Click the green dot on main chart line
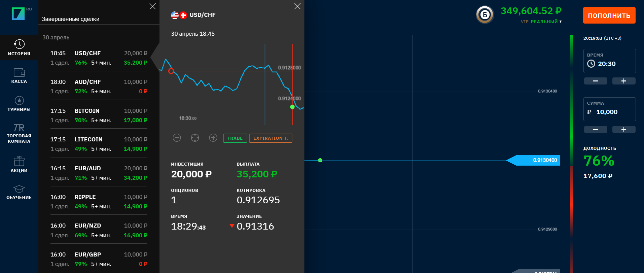This screenshot has width=644, height=273. click(x=320, y=160)
